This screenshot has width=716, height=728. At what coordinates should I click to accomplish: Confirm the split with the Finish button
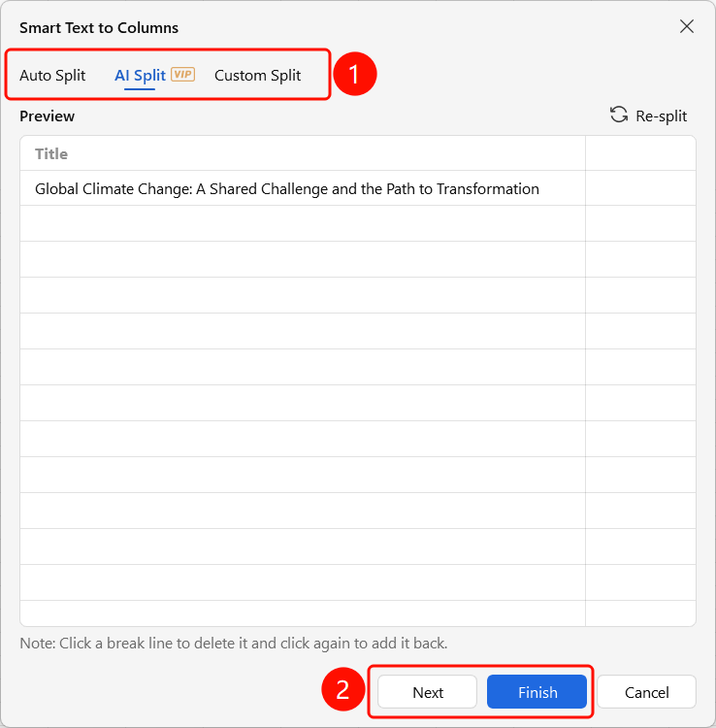pos(537,692)
